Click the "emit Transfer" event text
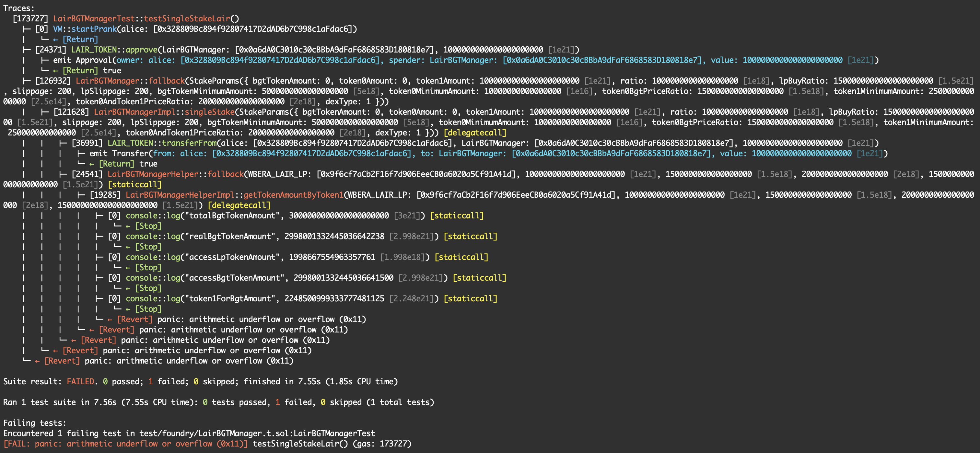The height and width of the screenshot is (453, 980). tap(119, 153)
